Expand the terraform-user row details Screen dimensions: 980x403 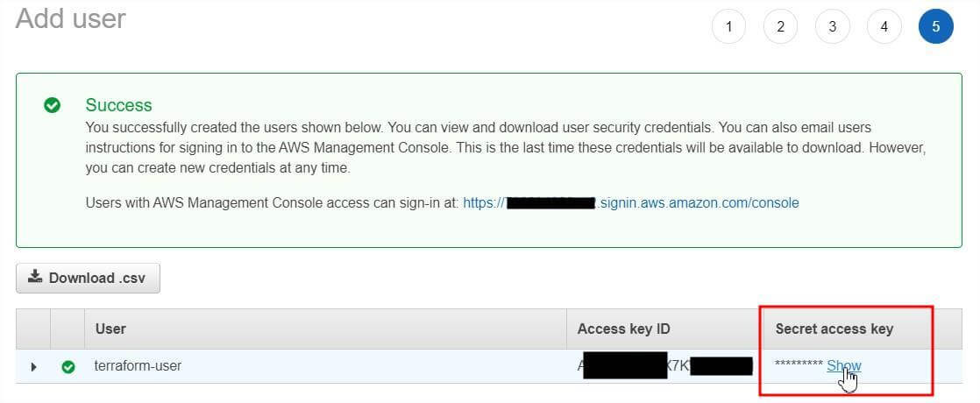click(34, 366)
